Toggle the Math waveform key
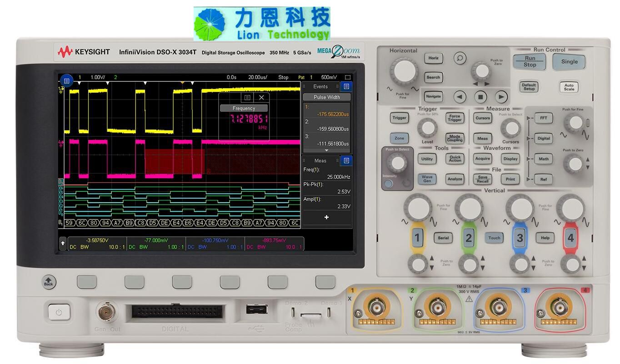 [x=543, y=159]
